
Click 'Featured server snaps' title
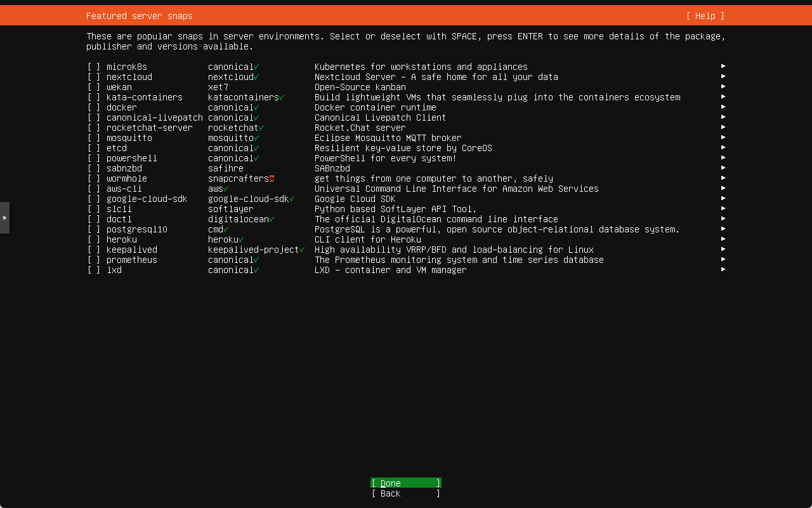[x=140, y=16]
